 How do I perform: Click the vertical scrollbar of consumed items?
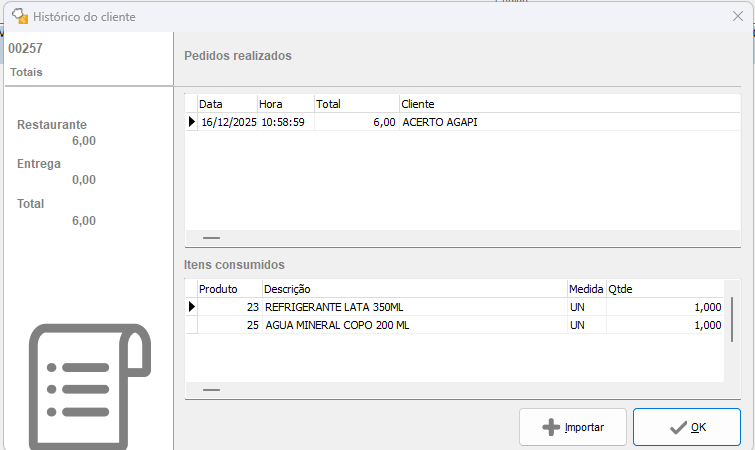point(732,320)
